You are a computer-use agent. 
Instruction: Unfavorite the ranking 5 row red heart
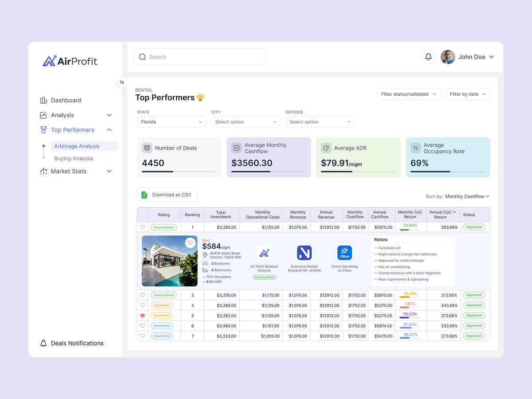(x=142, y=316)
